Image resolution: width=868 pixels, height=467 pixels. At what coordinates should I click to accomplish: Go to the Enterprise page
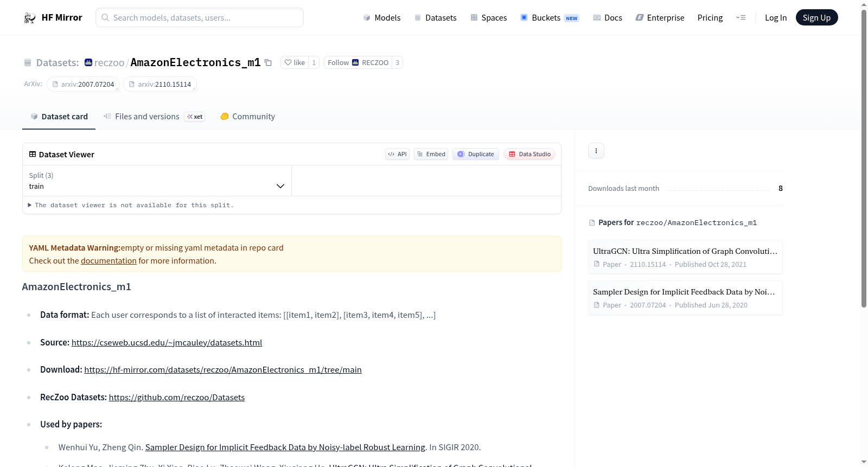coord(660,18)
